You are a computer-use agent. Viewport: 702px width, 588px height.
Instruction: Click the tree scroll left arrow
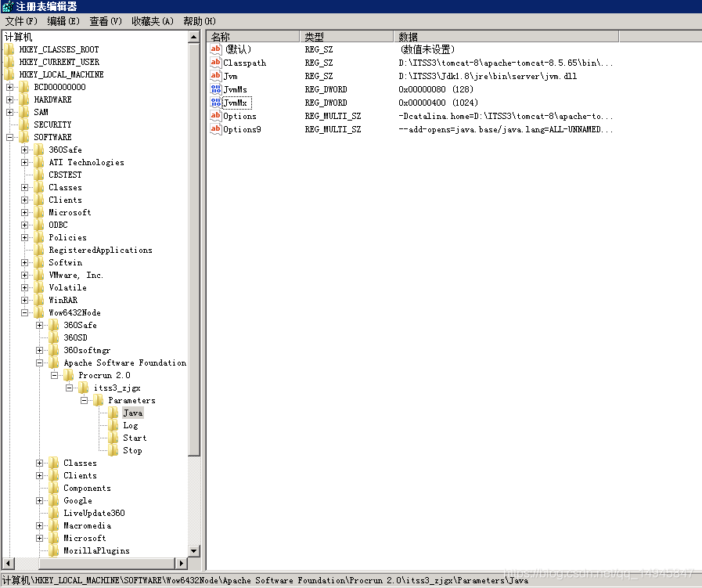[9, 563]
